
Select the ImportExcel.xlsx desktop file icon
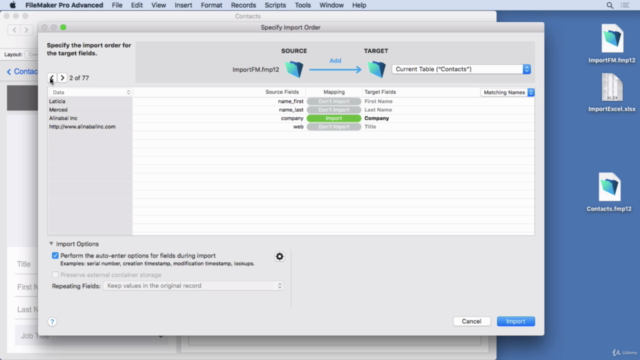click(x=612, y=87)
